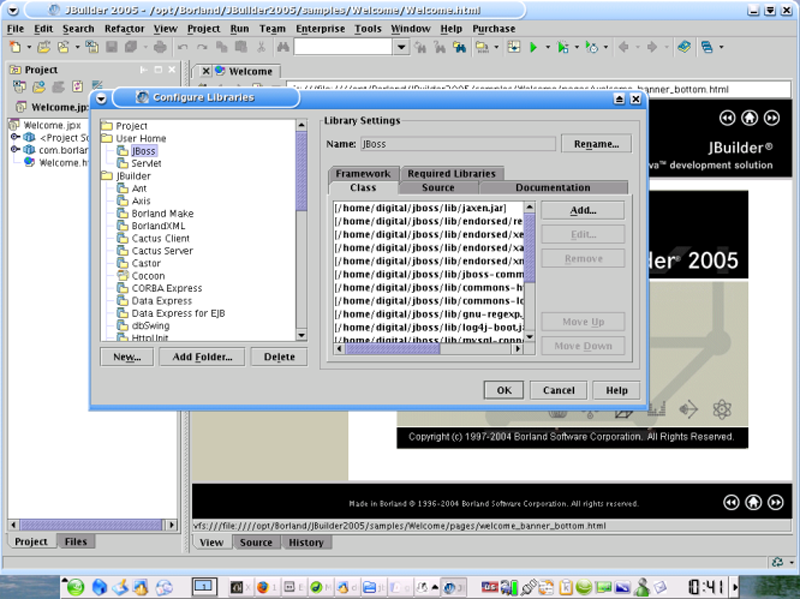Open the Refactor menu
The image size is (800, 599).
click(124, 29)
